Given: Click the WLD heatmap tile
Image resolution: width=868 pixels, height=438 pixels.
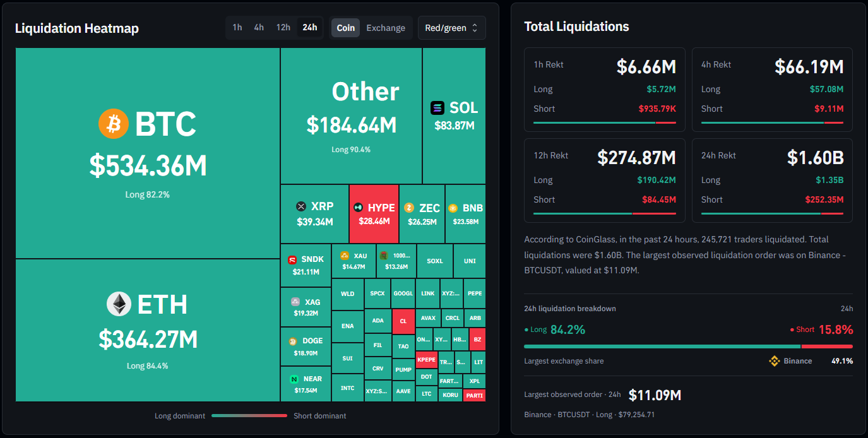Looking at the screenshot, I should (348, 294).
